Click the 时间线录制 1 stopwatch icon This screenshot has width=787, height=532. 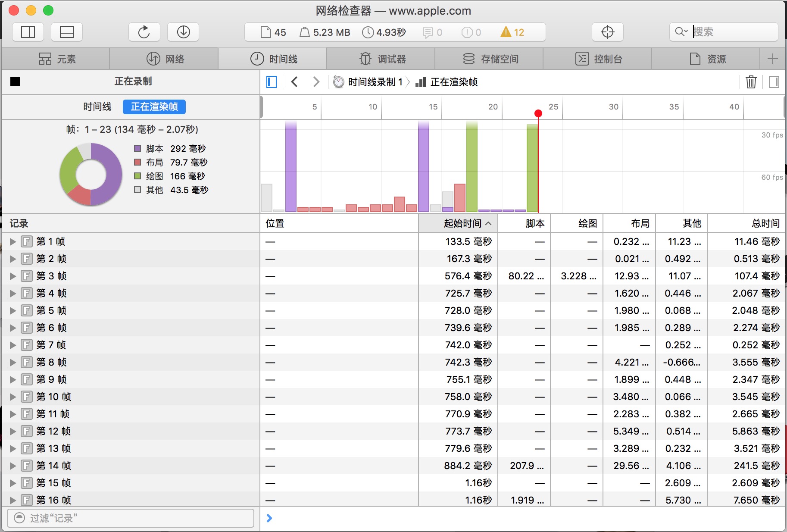tap(339, 82)
